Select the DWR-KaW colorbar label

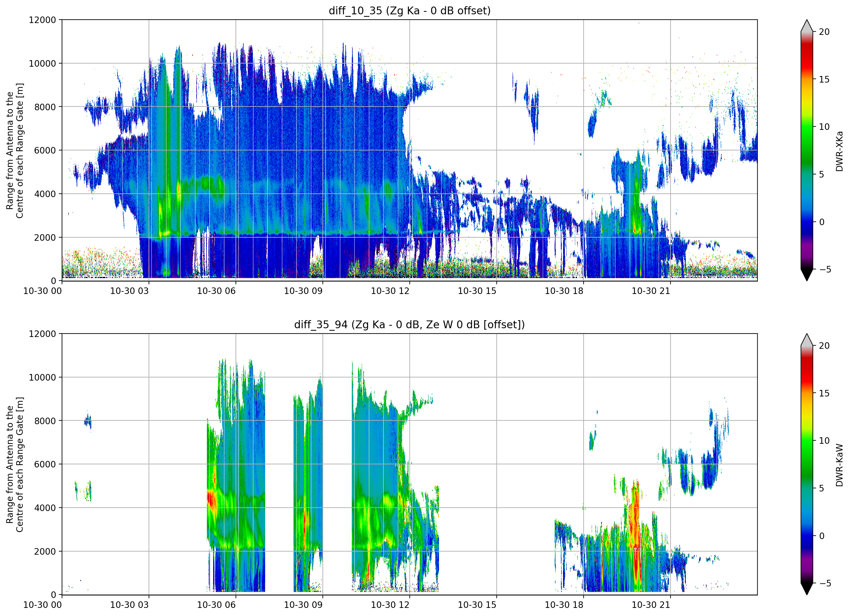[x=839, y=465]
